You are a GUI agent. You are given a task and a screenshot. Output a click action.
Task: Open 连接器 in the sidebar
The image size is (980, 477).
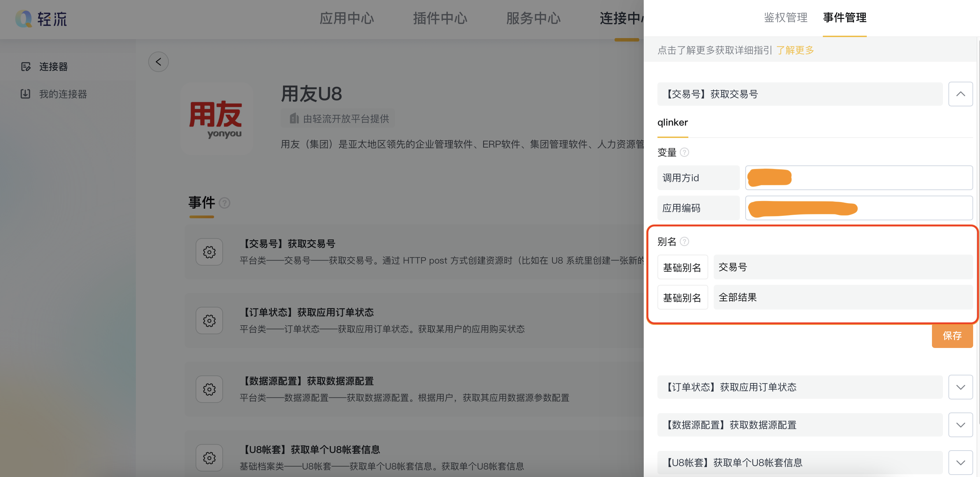click(53, 67)
